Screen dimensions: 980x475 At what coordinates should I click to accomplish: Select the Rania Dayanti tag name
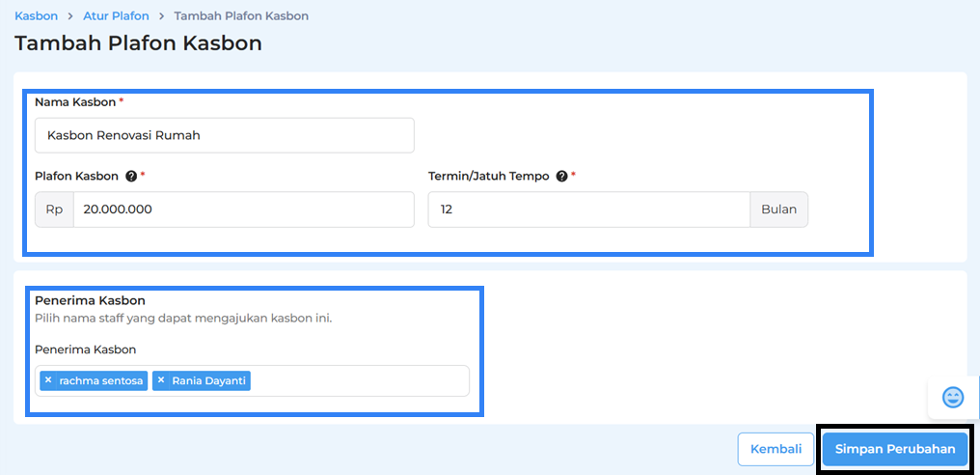[x=208, y=380]
